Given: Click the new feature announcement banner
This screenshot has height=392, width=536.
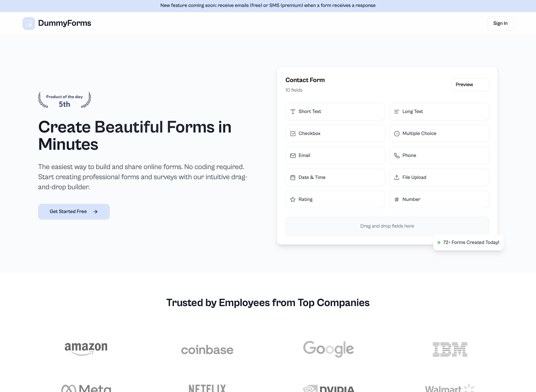Looking at the screenshot, I should tap(268, 5).
